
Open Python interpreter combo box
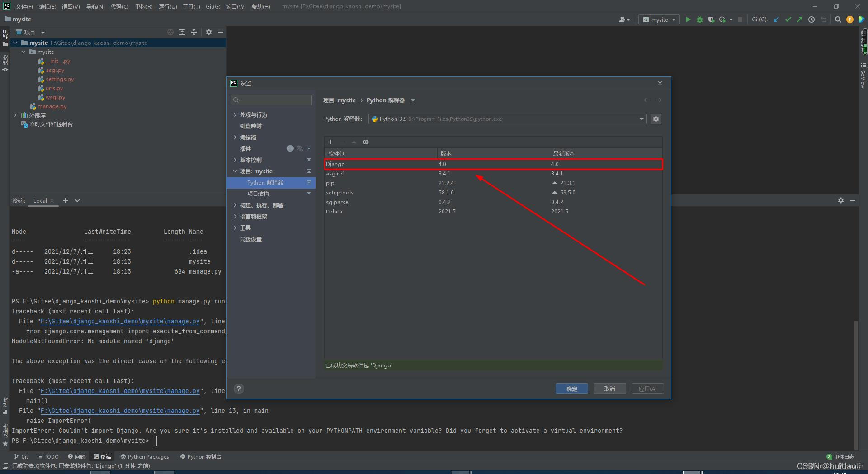[x=508, y=119]
